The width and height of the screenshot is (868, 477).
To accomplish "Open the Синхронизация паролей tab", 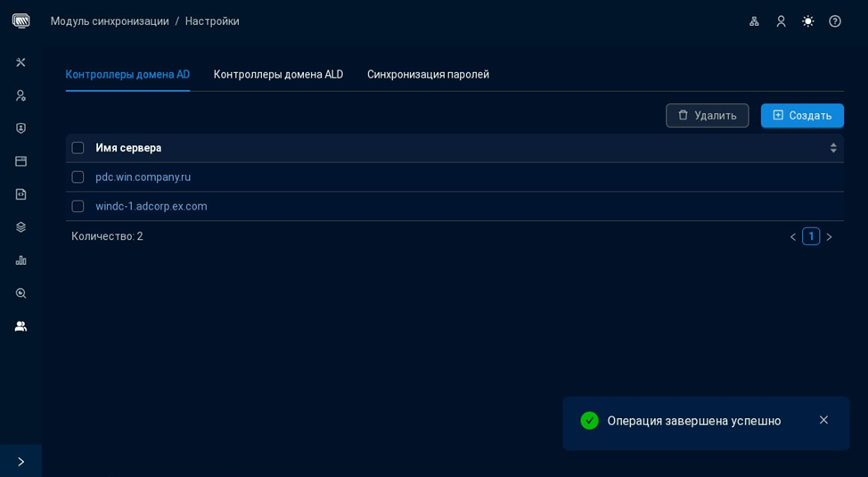I will (x=428, y=75).
